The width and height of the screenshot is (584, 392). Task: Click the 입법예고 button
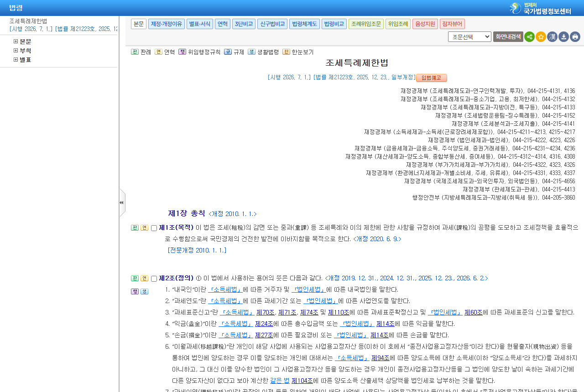coord(432,78)
